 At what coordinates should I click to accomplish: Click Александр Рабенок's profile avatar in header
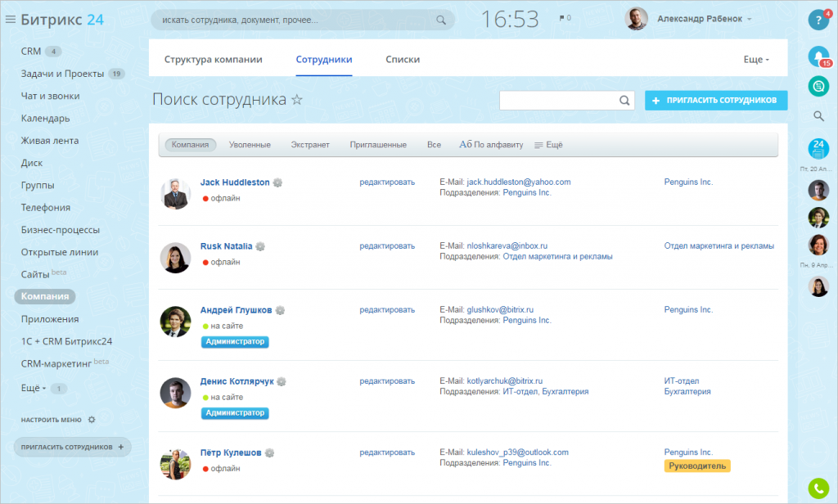click(x=636, y=19)
